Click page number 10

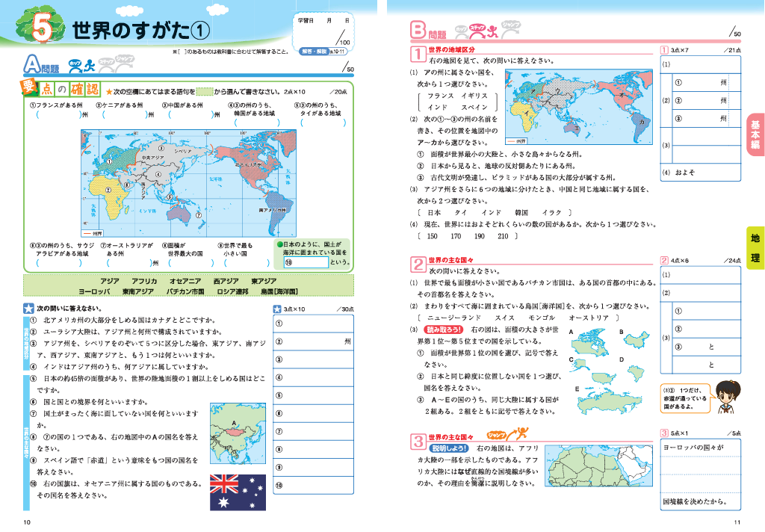pos(27,522)
